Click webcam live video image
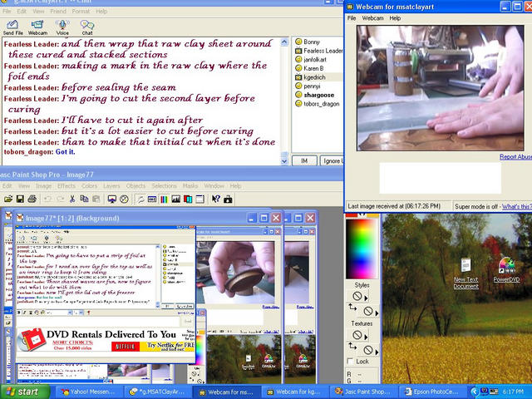 440,88
